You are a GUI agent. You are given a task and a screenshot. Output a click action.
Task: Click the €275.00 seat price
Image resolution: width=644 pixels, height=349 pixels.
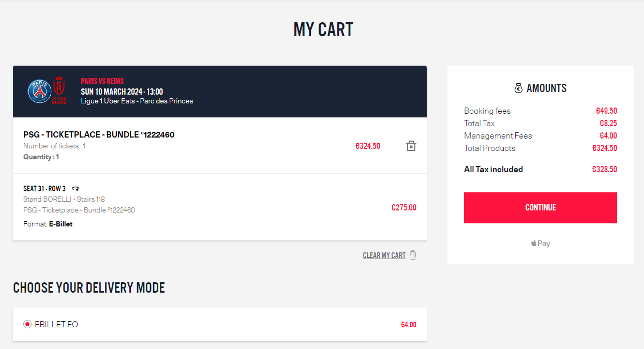pos(404,208)
